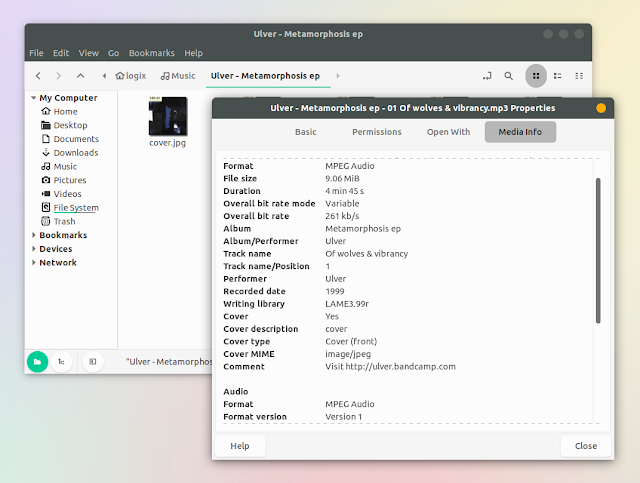640x483 pixels.
Task: Open Pictures in the sidebar
Action: pyautogui.click(x=64, y=180)
